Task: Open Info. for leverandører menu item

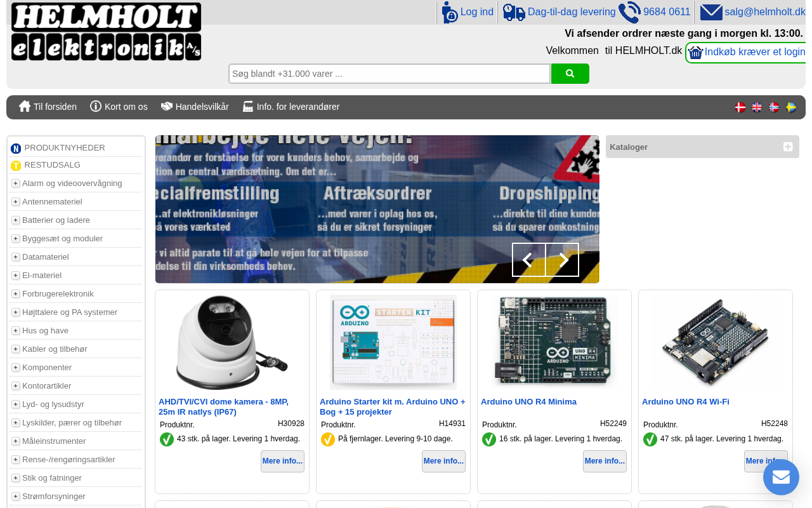Action: coord(298,107)
